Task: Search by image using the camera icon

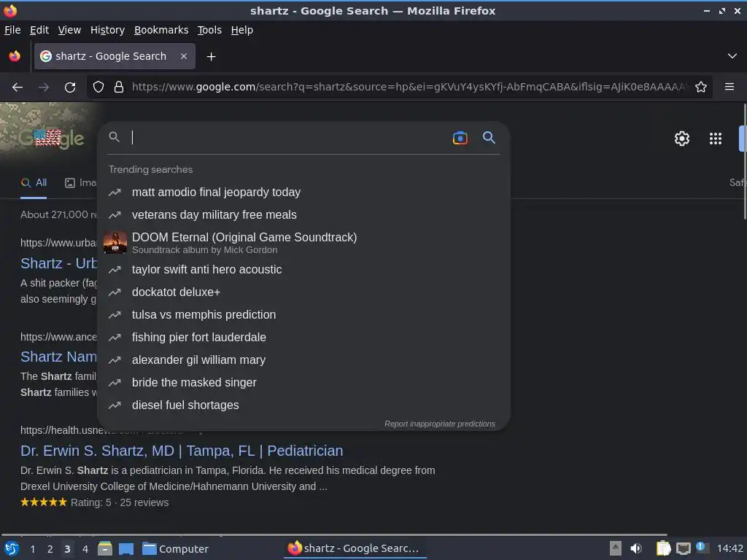Action: coord(460,138)
